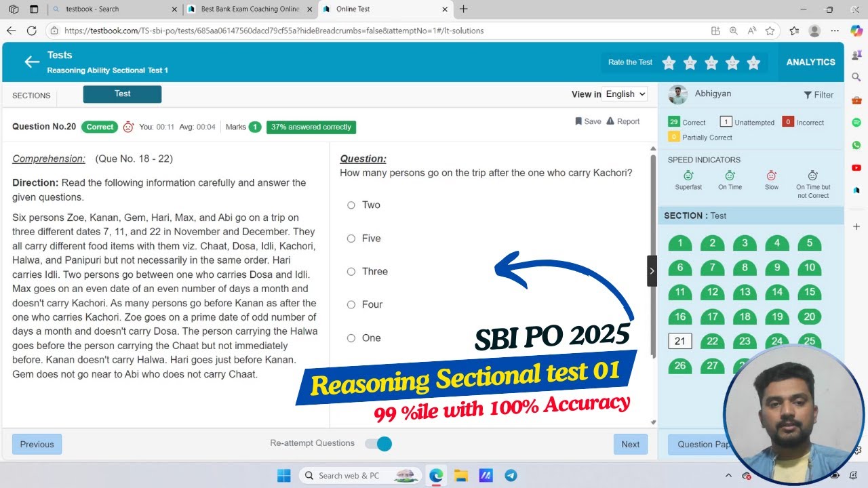Open the ANALYTICS page
Screen dimensions: 868x488
(810, 62)
